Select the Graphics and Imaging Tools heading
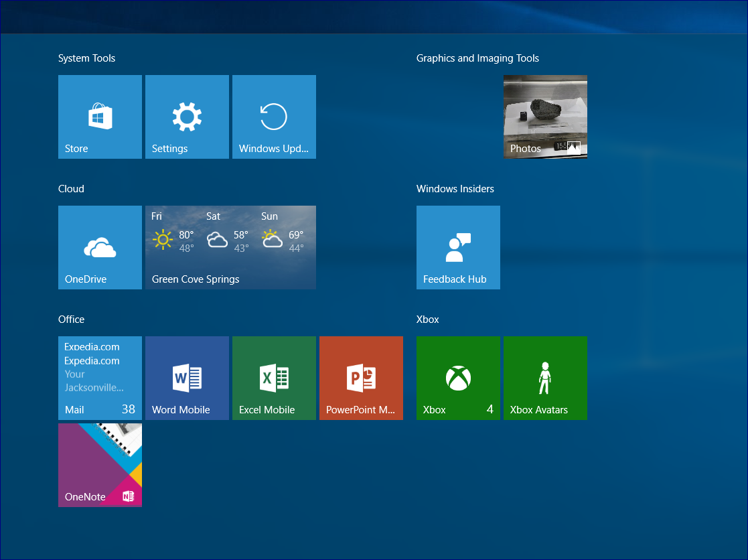 coord(477,58)
